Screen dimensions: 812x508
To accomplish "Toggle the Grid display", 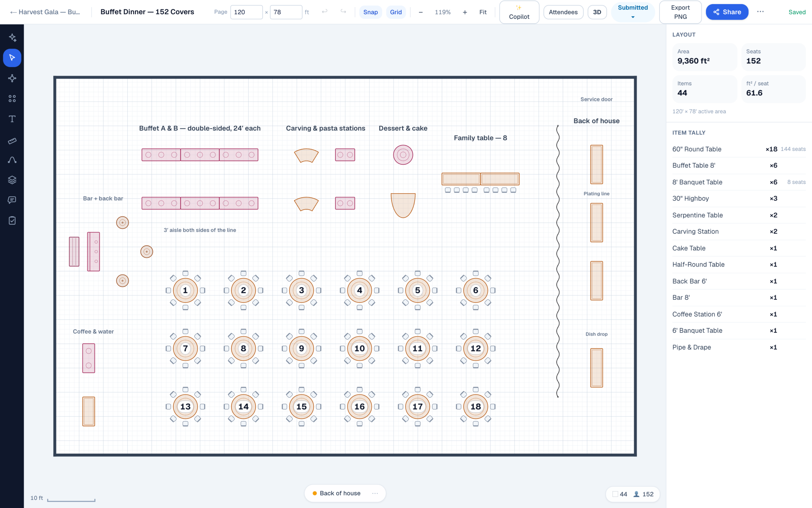I will (x=396, y=12).
